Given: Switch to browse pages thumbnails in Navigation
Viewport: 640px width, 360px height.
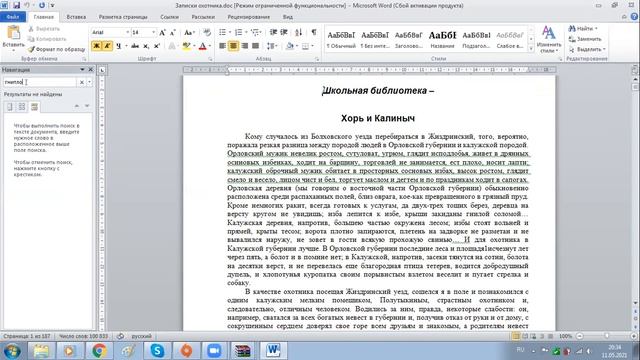Looking at the screenshot, I should 22,107.
